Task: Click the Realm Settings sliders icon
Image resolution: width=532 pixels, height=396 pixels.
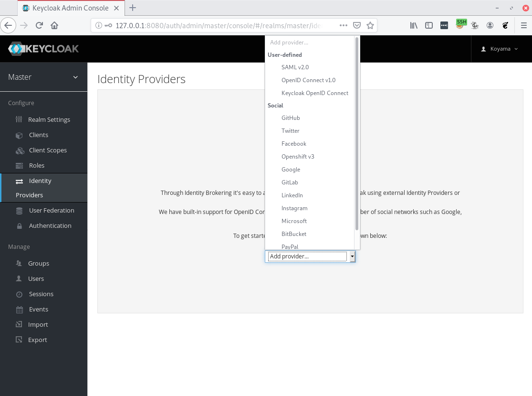Action: pyautogui.click(x=19, y=119)
